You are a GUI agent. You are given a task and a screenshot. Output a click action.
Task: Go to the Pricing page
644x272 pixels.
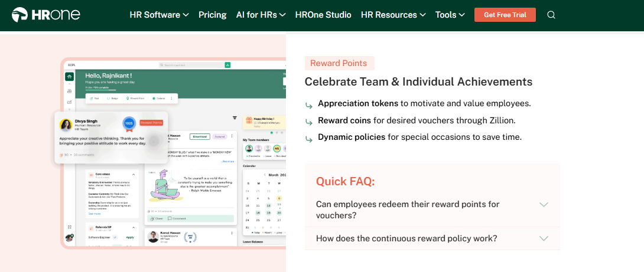pos(212,15)
